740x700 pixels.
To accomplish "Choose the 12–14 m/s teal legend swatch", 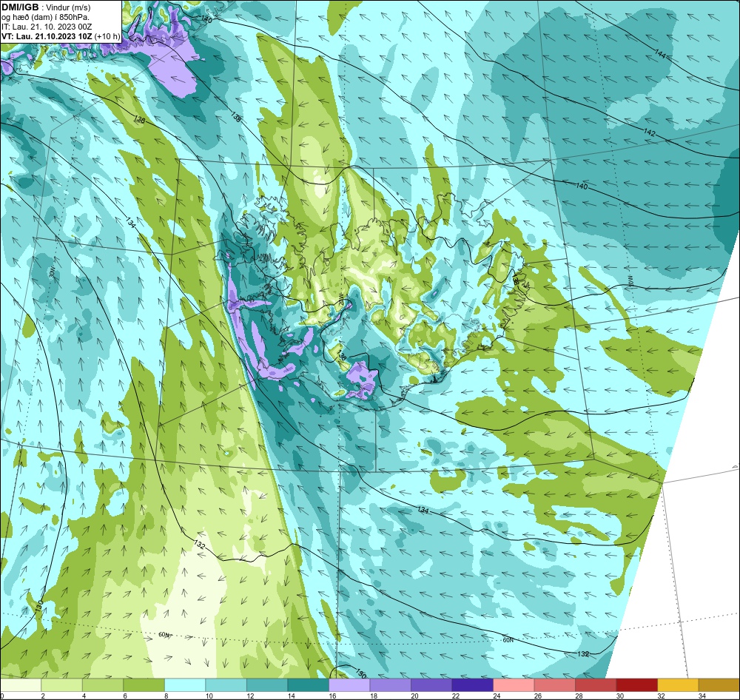I will [267, 685].
